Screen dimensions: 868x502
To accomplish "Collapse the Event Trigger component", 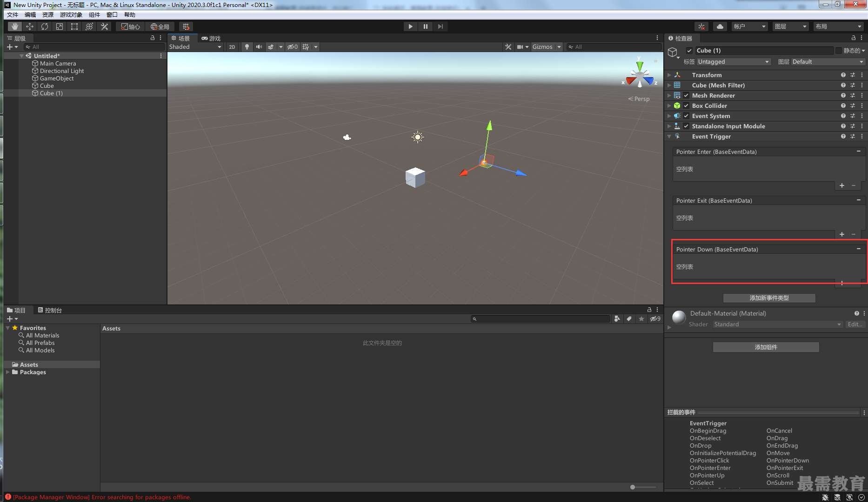I will (x=669, y=136).
